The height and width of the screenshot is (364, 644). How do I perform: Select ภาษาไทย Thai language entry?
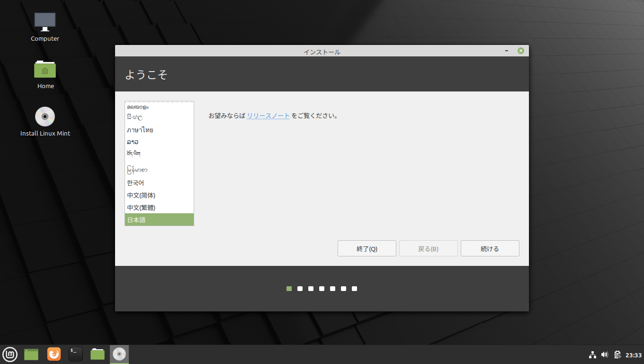click(x=159, y=129)
